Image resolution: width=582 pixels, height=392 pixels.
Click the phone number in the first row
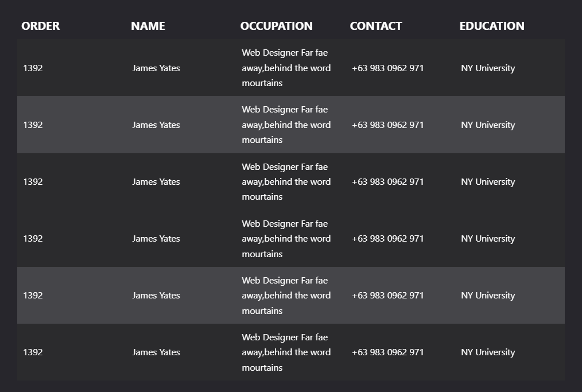(x=387, y=68)
